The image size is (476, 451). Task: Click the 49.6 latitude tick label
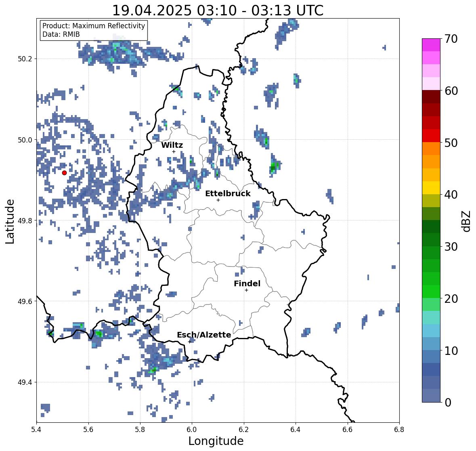point(25,301)
